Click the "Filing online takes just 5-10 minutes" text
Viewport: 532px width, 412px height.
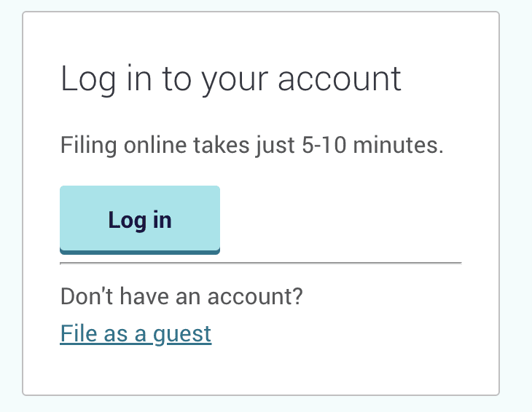pos(251,145)
